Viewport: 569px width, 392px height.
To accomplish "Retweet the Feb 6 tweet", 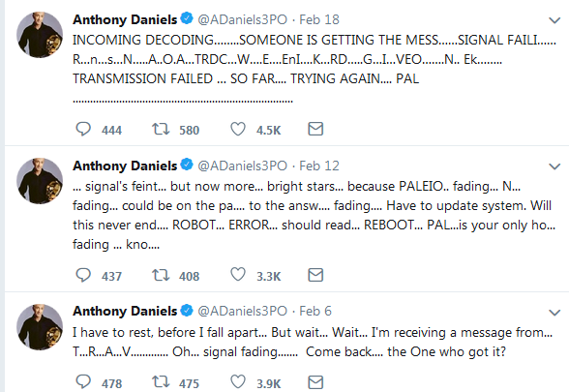I will pyautogui.click(x=161, y=382).
